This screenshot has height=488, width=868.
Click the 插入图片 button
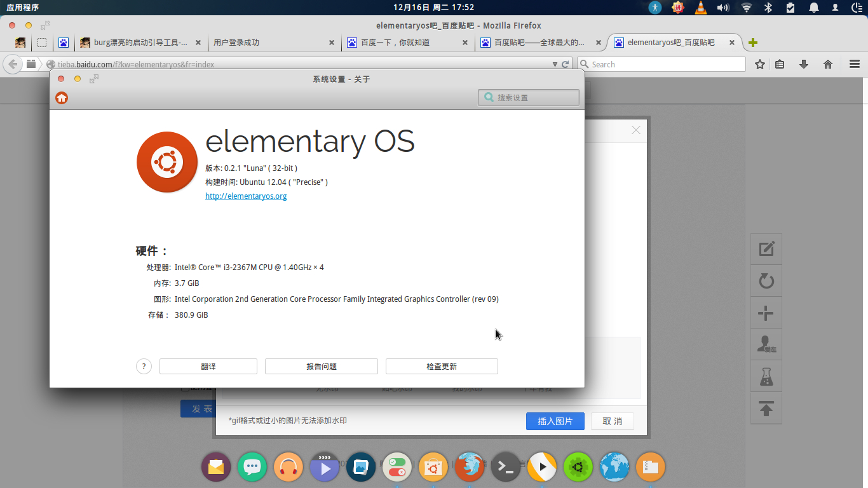click(x=555, y=421)
